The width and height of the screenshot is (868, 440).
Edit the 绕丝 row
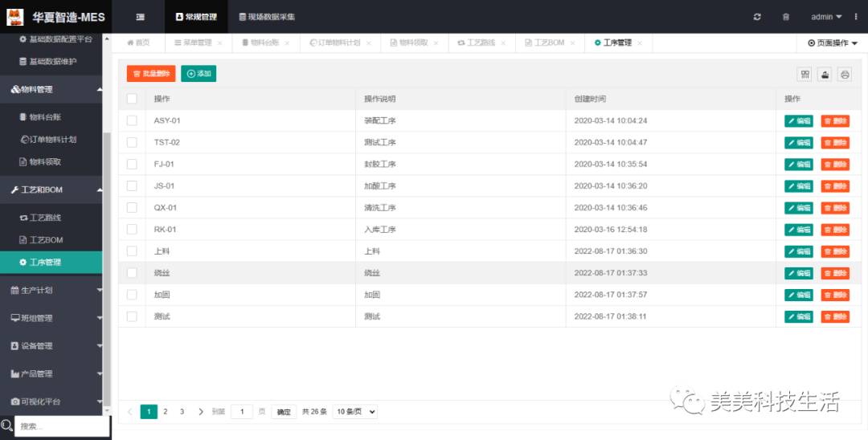pyautogui.click(x=799, y=273)
